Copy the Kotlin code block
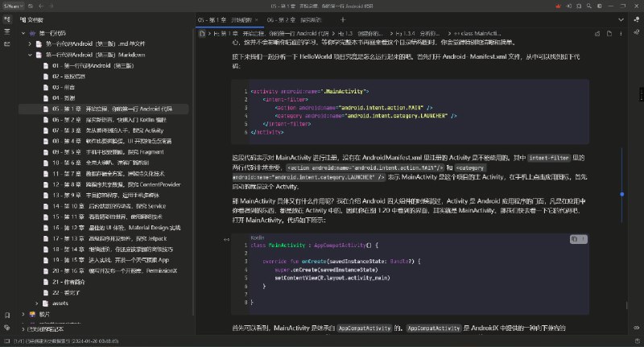Screen dimensions: 644x347 pos(575,239)
